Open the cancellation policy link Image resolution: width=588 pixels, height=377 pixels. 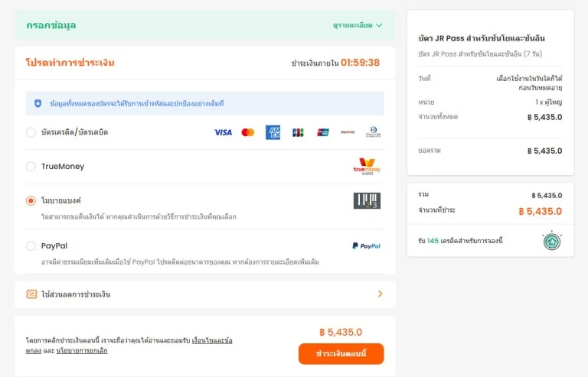(x=82, y=351)
